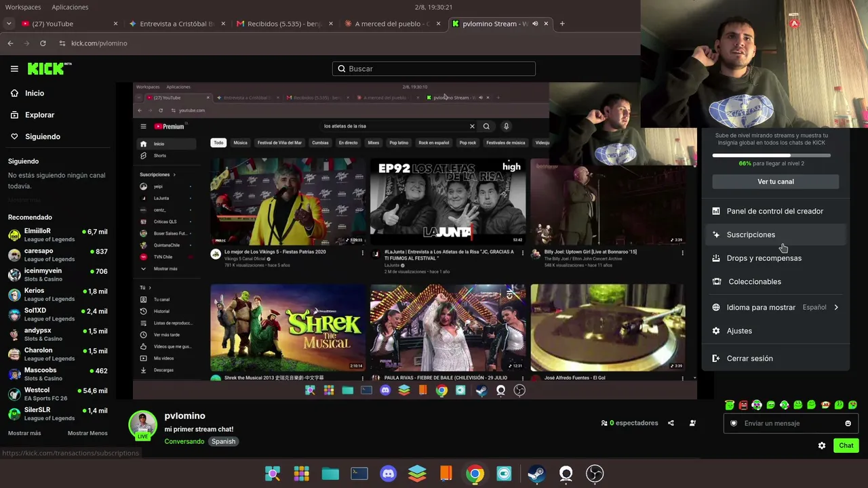Pick the red angry emote above chat
The image size is (868, 488).
point(743,405)
